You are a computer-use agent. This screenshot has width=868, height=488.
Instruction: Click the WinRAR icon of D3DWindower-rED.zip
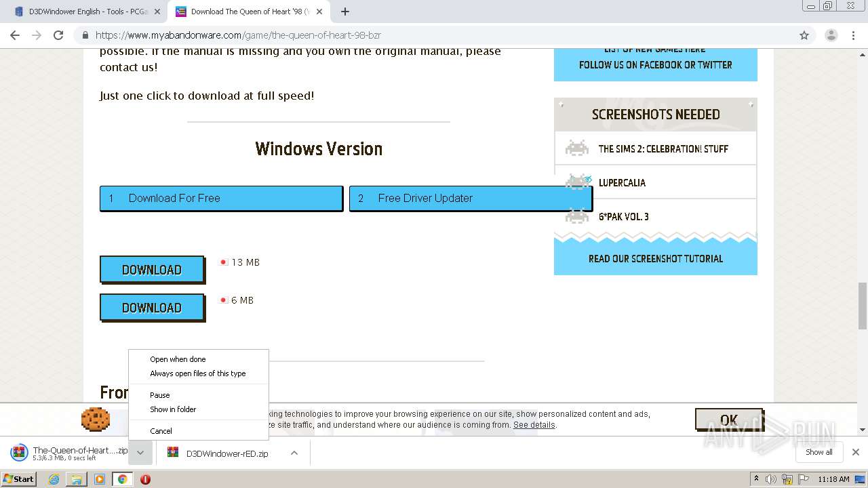coord(173,453)
